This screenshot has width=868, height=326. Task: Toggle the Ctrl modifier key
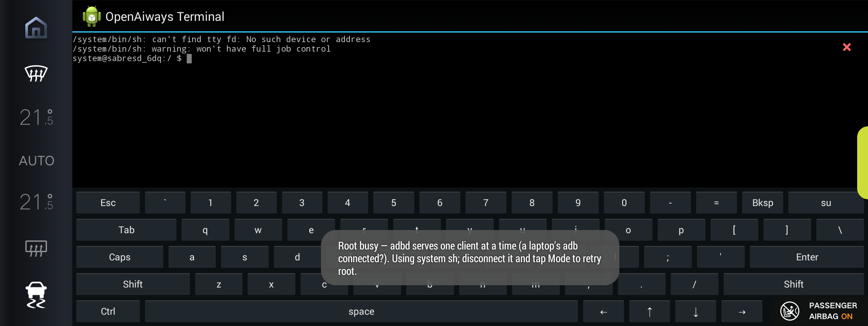(108, 312)
